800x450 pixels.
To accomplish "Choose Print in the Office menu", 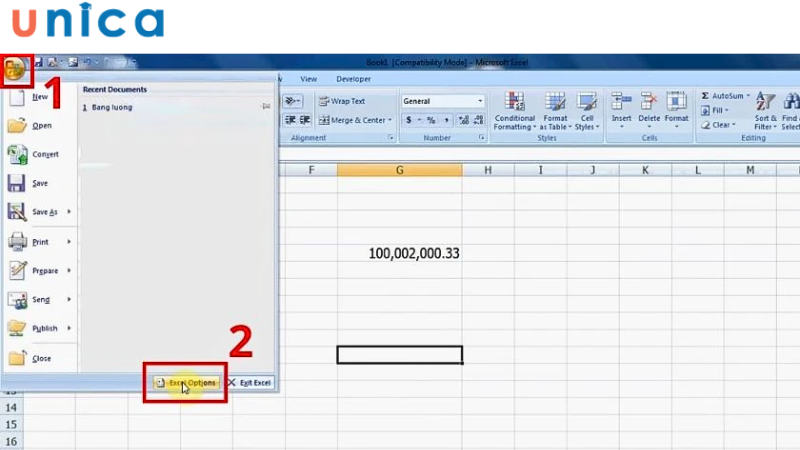I will tap(40, 242).
